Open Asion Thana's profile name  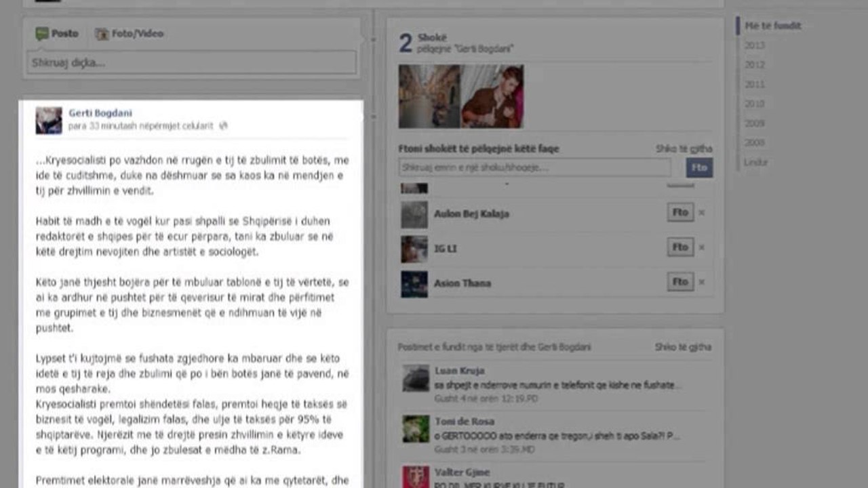tap(462, 283)
